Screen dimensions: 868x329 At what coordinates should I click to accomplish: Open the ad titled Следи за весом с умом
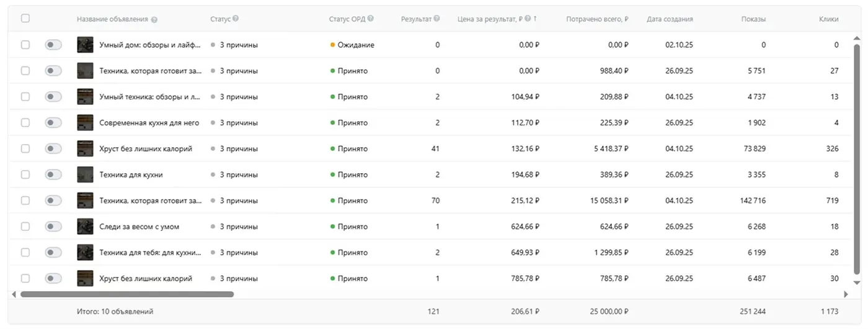139,227
